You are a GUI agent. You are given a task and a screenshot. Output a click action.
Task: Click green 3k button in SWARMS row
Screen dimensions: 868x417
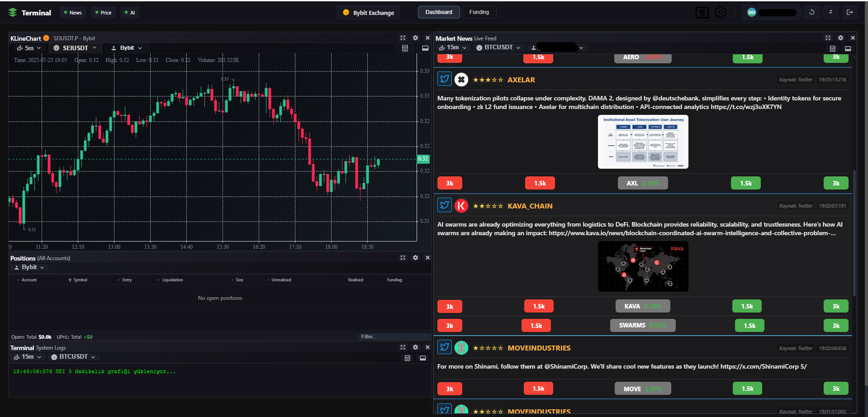pos(836,326)
